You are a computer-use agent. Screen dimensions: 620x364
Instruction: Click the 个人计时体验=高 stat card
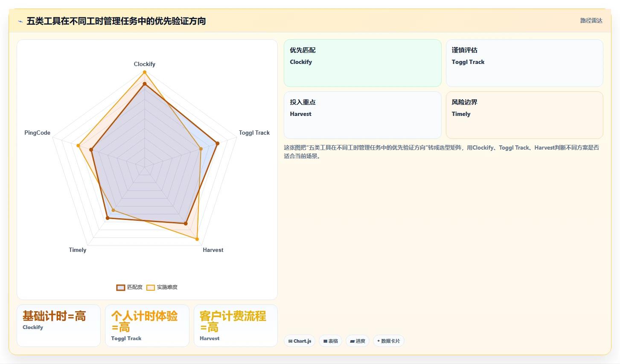[x=147, y=326]
